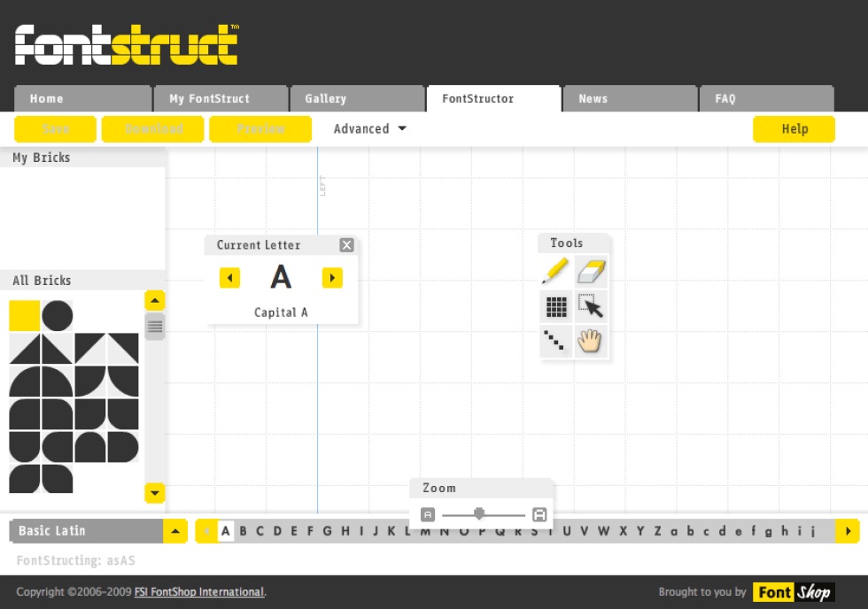The height and width of the screenshot is (609, 868).
Task: Open the News section
Action: [593, 98]
